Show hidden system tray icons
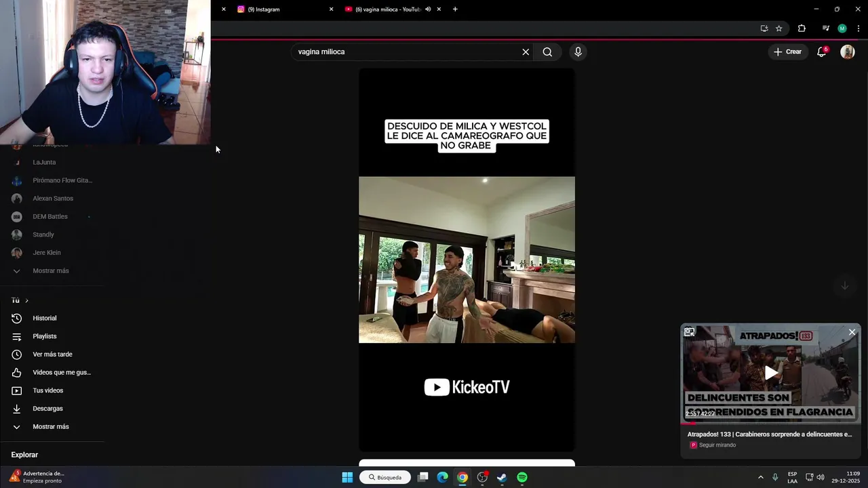 [x=760, y=477]
